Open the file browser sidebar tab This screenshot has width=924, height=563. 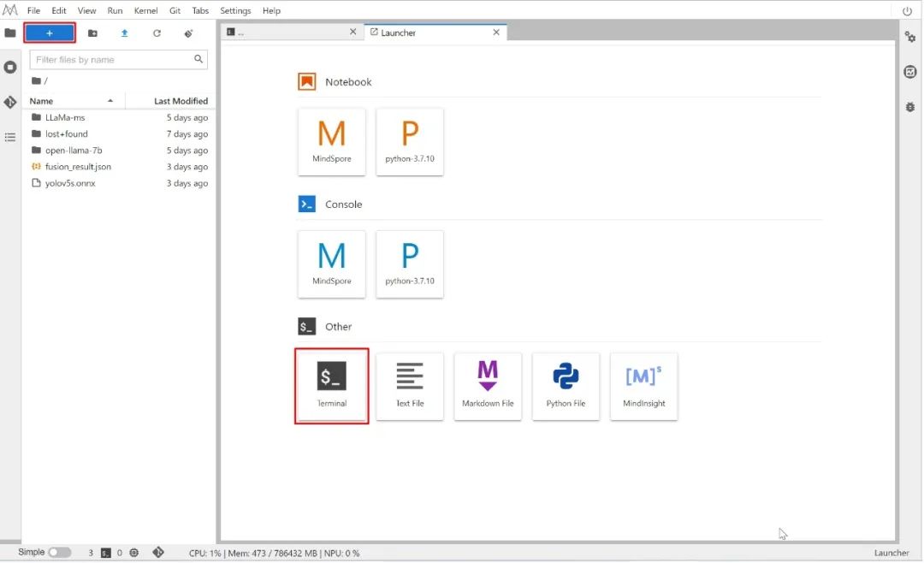click(x=10, y=33)
